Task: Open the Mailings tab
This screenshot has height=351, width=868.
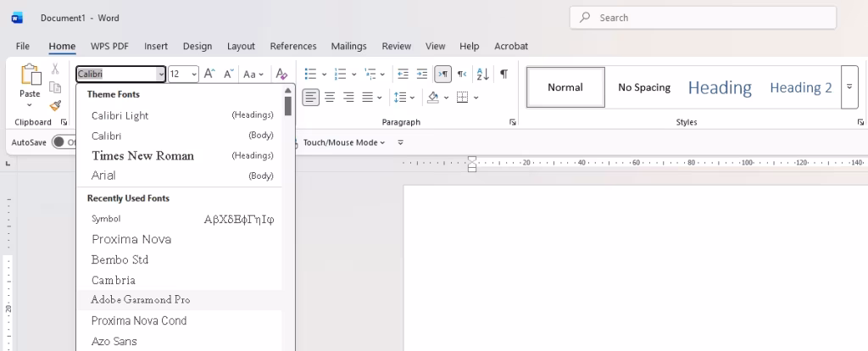Action: [348, 46]
